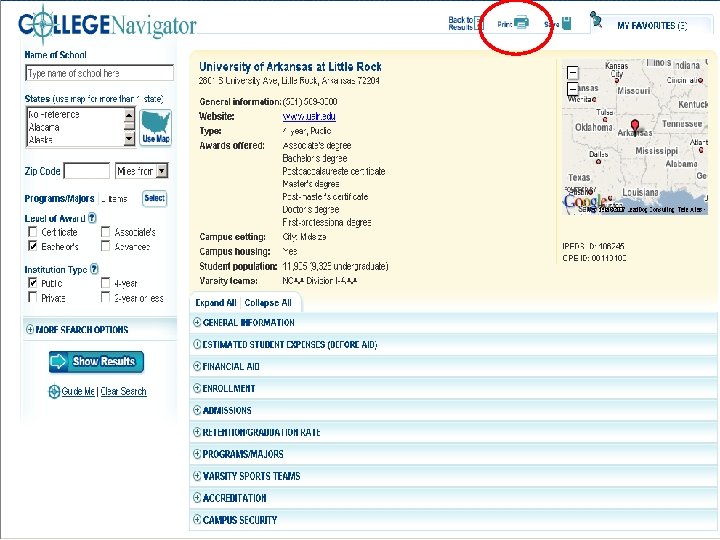Toggle the 2-year or less checkbox
Screen dimensions: 720x540
105,297
